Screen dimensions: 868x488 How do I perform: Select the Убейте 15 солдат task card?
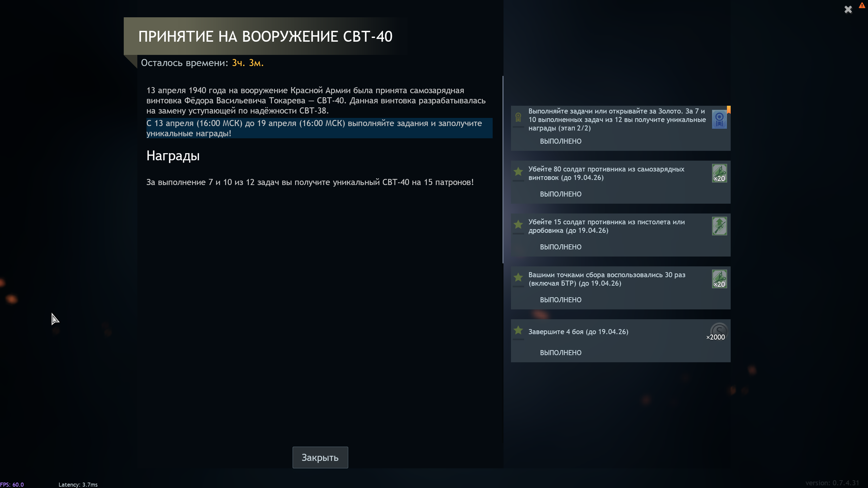point(620,235)
